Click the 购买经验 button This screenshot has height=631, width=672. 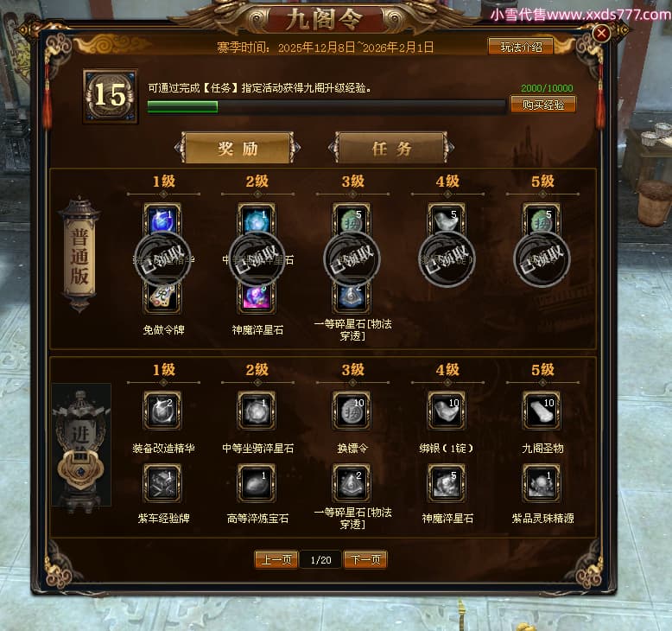542,105
